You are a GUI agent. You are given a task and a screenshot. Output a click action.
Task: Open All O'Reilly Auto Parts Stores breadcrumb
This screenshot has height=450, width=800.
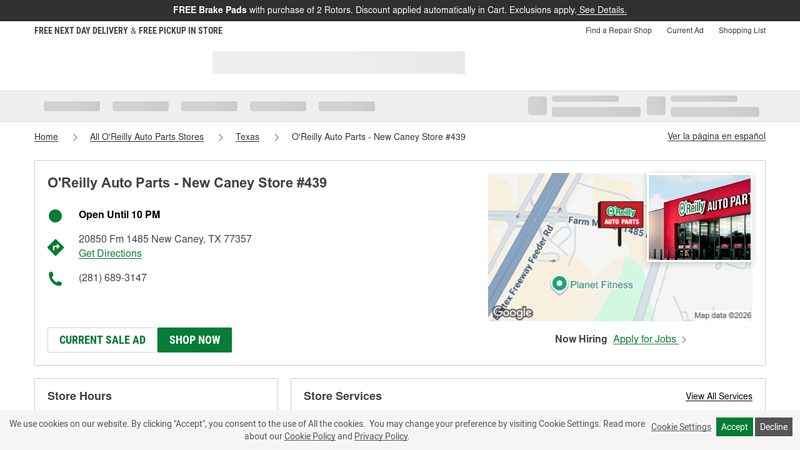146,137
